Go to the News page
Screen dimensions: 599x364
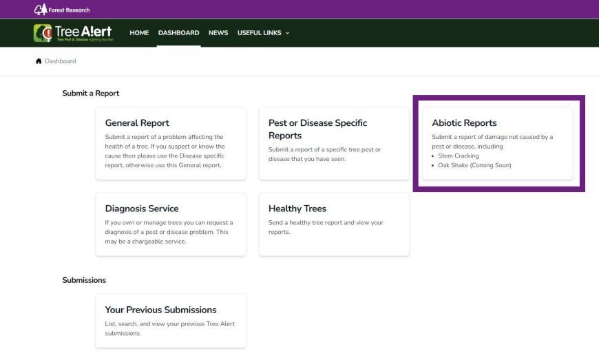coord(218,33)
